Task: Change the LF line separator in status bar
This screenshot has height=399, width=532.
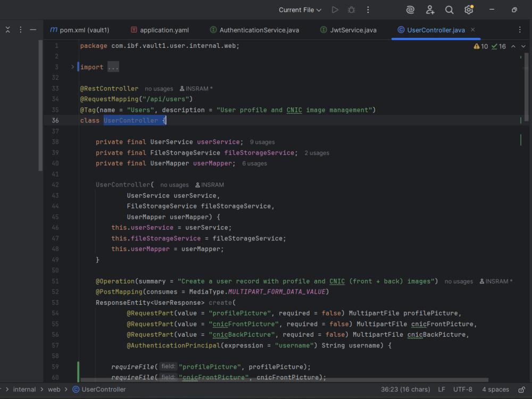Action: (x=442, y=389)
